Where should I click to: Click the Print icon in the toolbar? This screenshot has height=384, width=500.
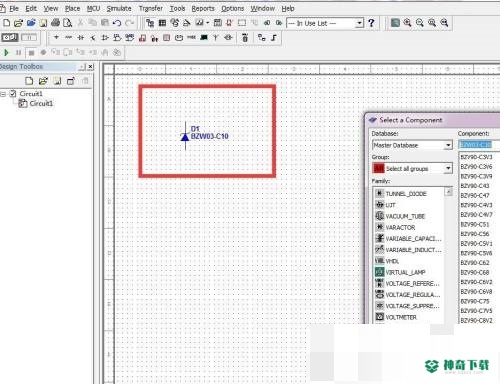tap(56, 23)
